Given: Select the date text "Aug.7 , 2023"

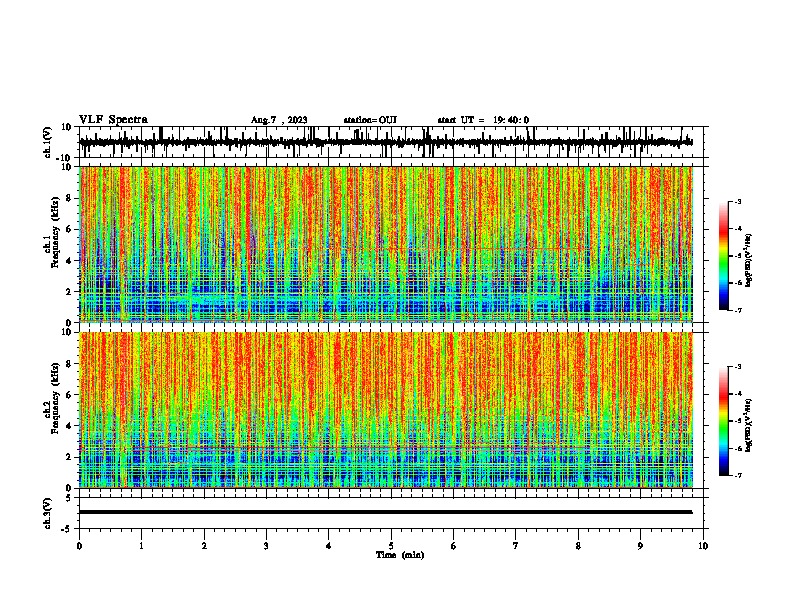Looking at the screenshot, I should pos(279,120).
